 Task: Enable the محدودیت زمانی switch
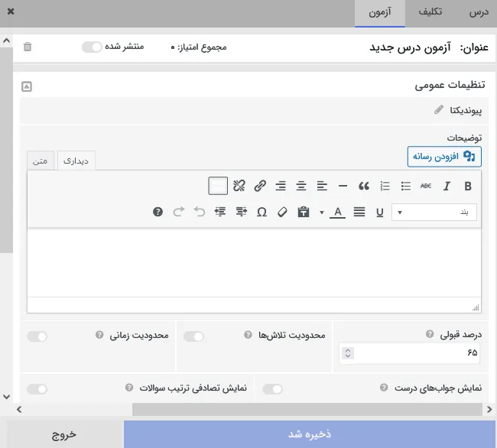(x=37, y=336)
